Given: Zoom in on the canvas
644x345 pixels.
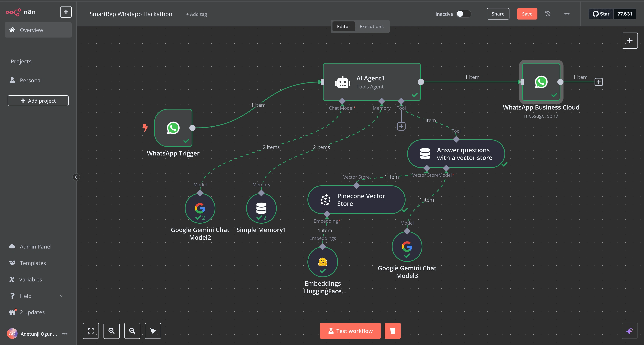Looking at the screenshot, I should 112,331.
